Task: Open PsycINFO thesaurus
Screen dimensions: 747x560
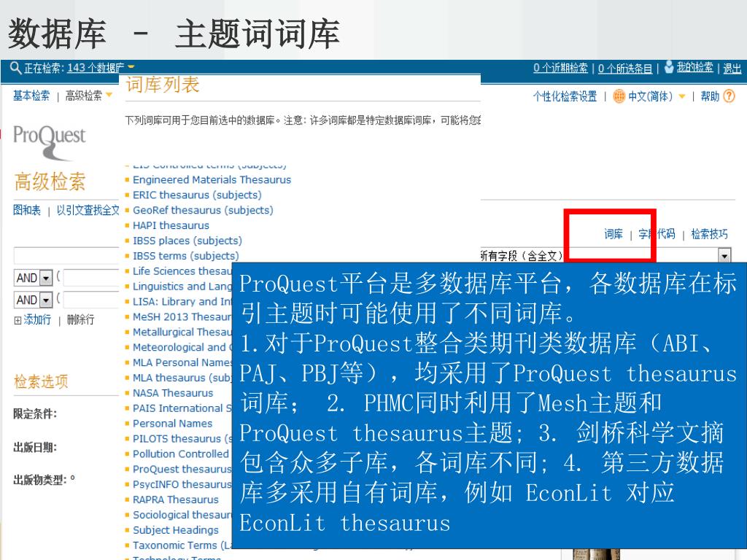Action: click(x=182, y=484)
